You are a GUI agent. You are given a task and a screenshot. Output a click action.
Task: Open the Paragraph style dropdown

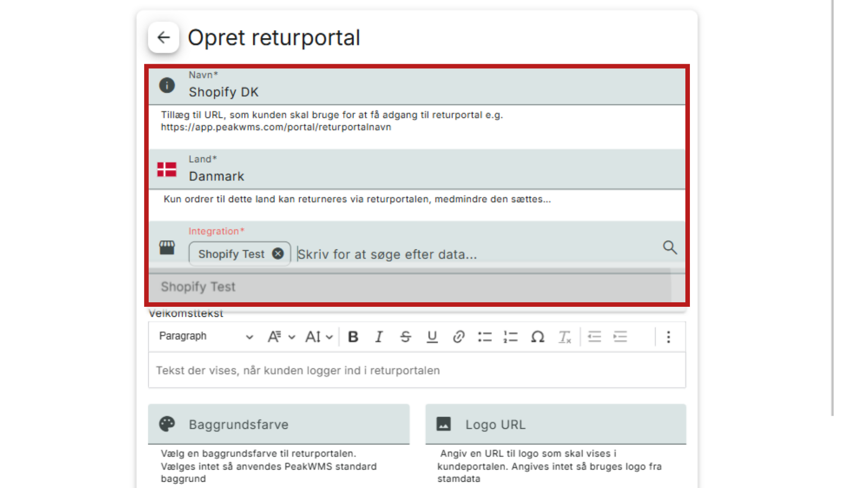[x=206, y=336]
